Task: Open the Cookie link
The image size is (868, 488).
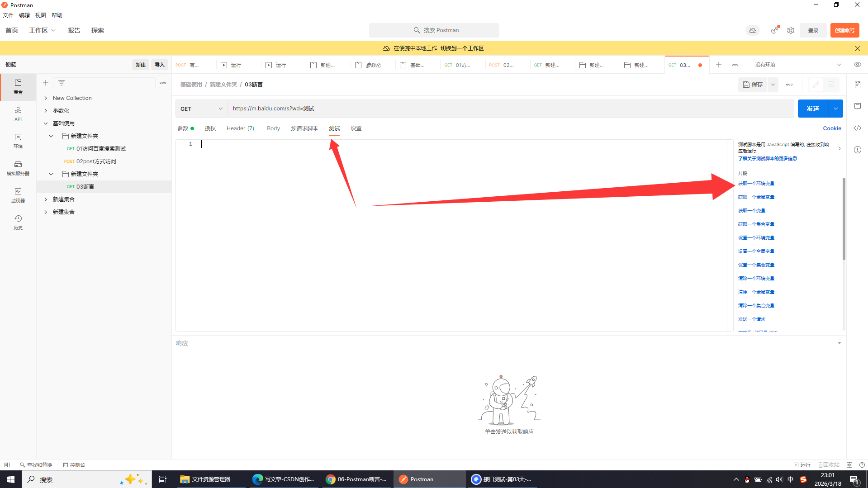Action: coord(832,128)
